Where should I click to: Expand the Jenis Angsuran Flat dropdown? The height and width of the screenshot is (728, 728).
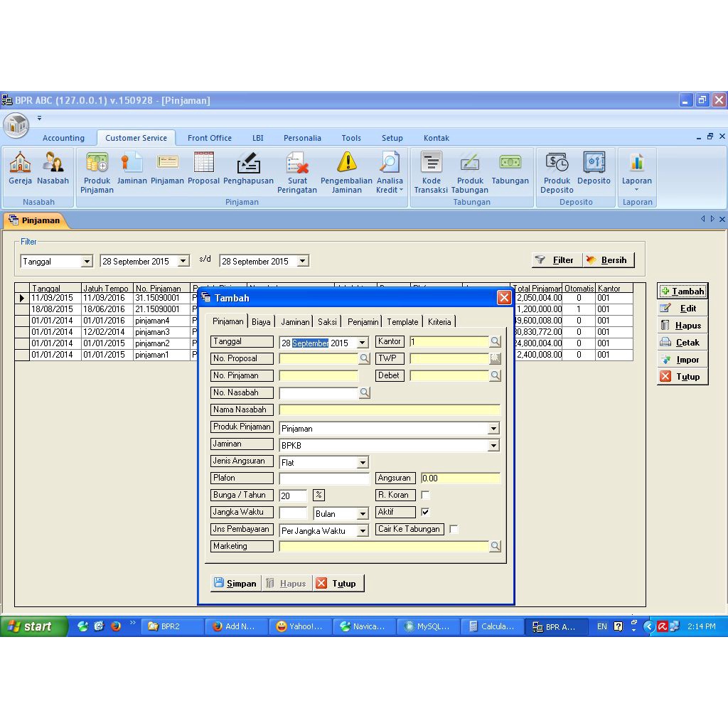point(363,462)
